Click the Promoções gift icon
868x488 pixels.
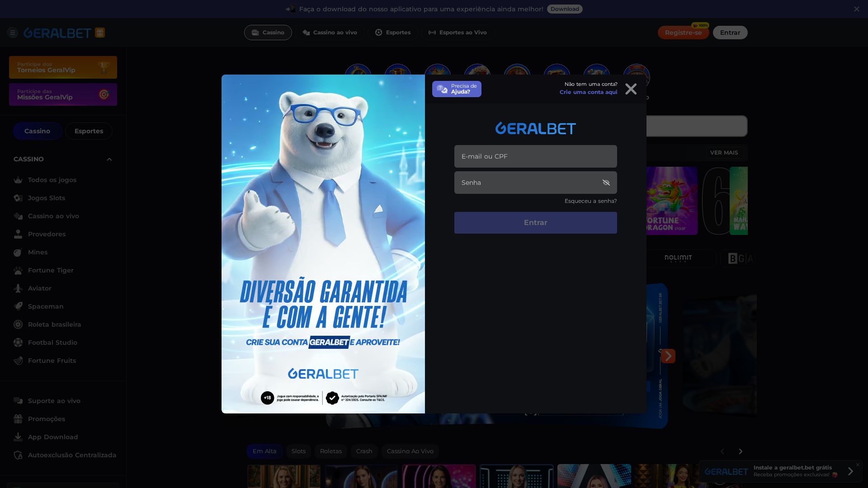[18, 419]
